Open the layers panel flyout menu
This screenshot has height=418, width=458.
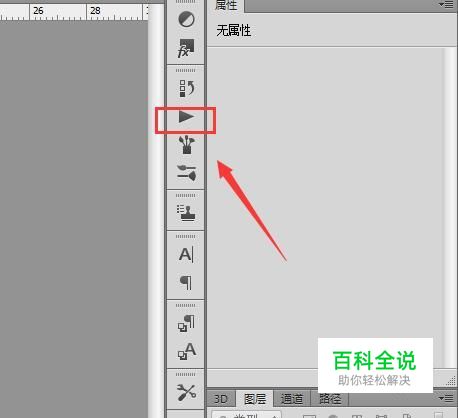446,398
